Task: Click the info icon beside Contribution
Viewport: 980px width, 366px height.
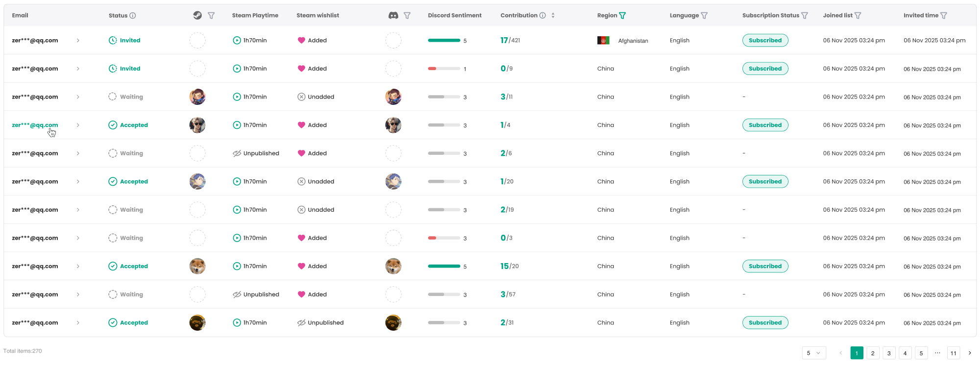Action: (x=543, y=15)
